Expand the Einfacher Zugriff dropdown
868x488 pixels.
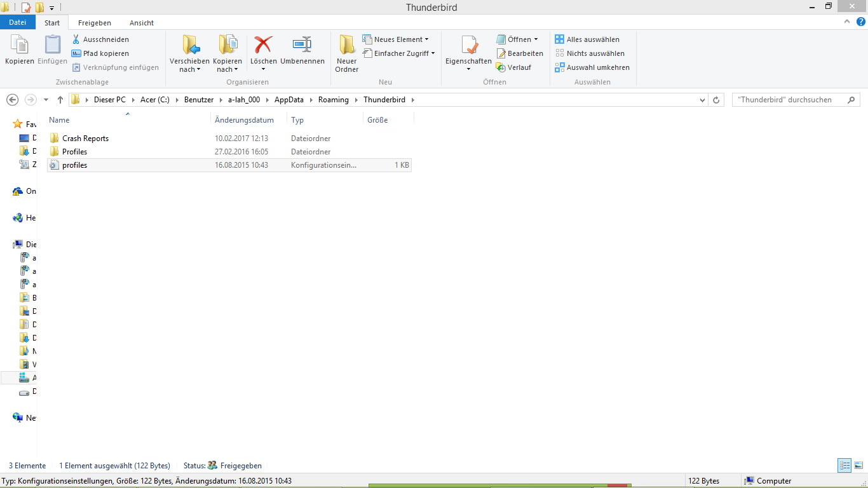coord(433,53)
